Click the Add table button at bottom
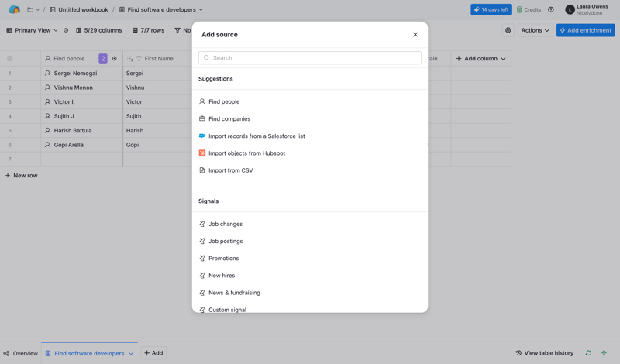This screenshot has width=620, height=364. tap(153, 353)
